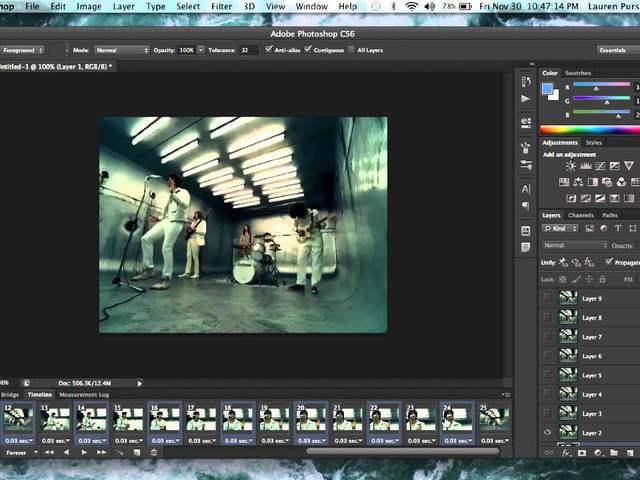The height and width of the screenshot is (480, 640).
Task: Delete selected frames with trash icon
Action: point(154,452)
